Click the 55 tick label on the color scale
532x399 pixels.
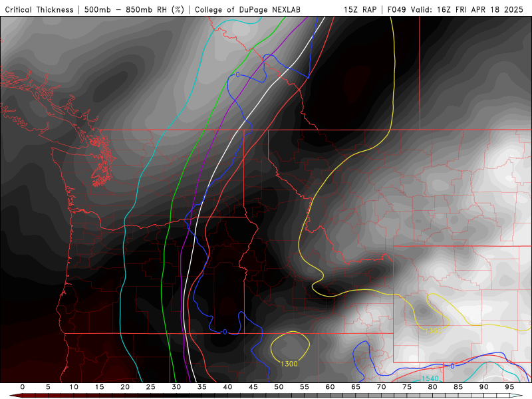coord(305,387)
